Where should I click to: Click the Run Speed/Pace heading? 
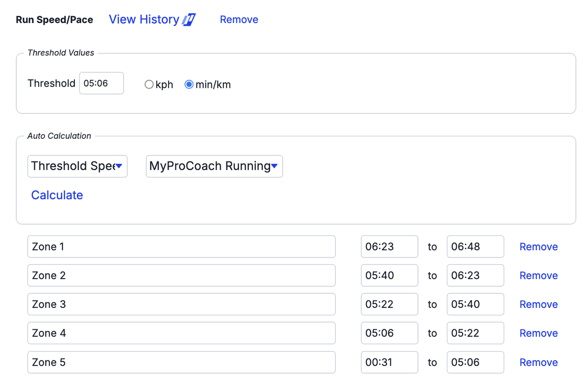click(x=54, y=20)
